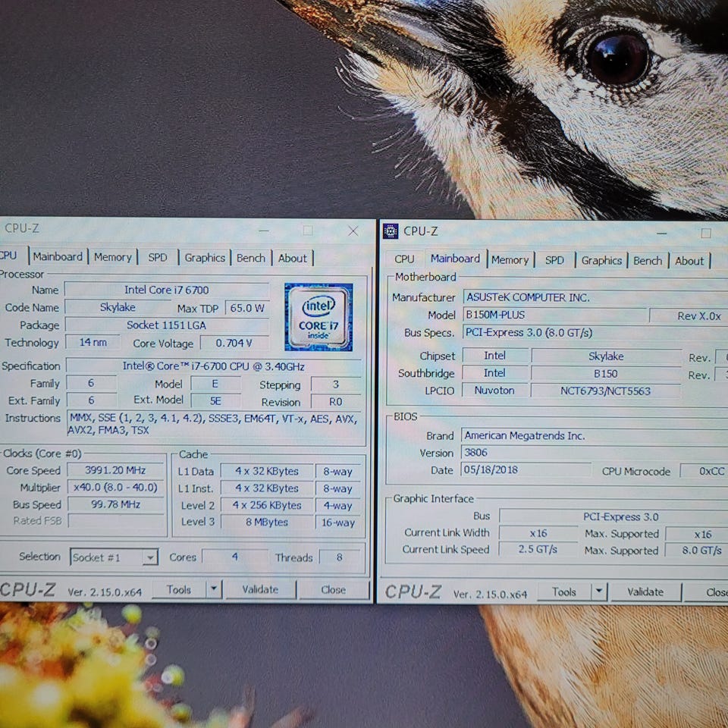728x728 pixels.
Task: Select Graphics tab in right window
Action: coord(601,260)
